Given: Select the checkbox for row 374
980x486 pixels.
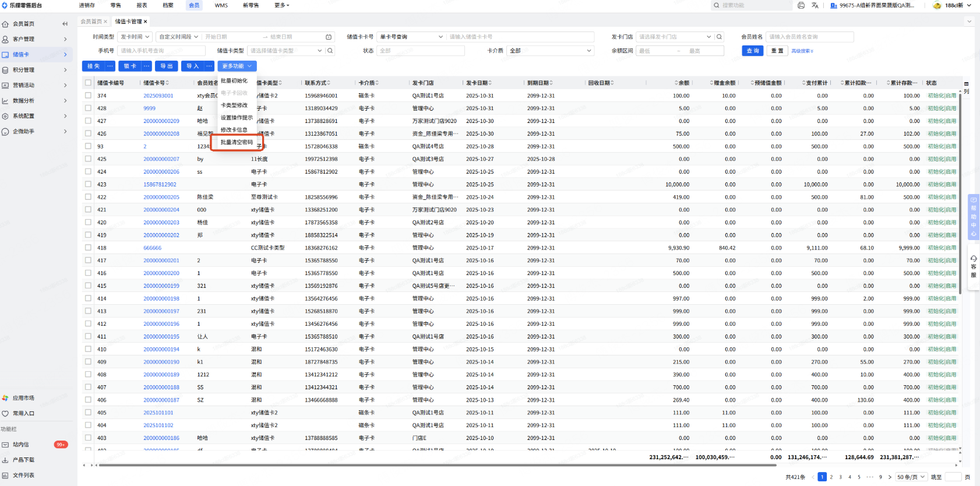Looking at the screenshot, I should (x=89, y=96).
